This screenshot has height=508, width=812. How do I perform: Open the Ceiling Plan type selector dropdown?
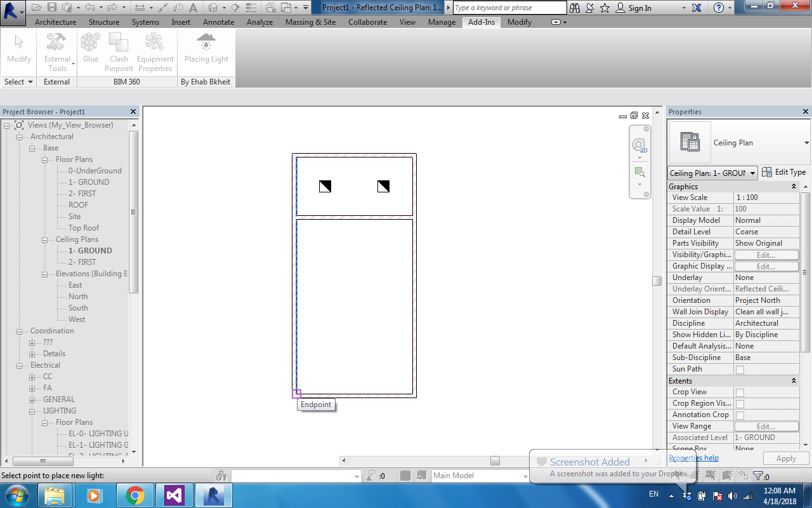[x=752, y=172]
